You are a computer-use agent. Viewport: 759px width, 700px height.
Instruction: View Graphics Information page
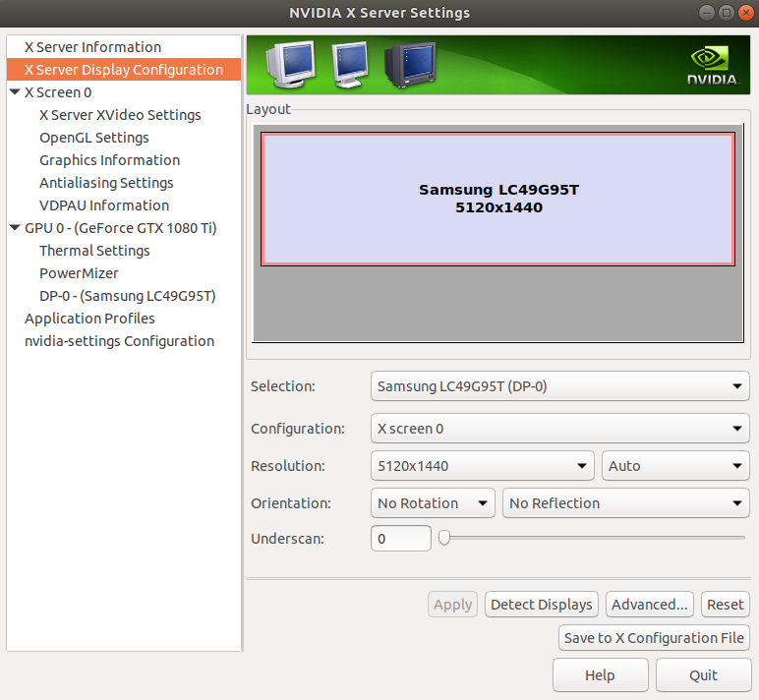coord(109,160)
